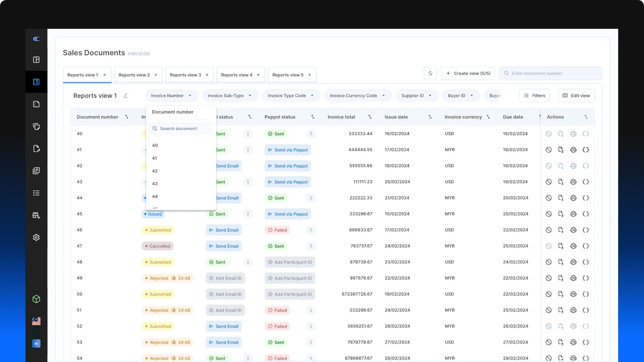Toggle sorting on Issue date column
This screenshot has width=644, height=362.
click(430, 117)
